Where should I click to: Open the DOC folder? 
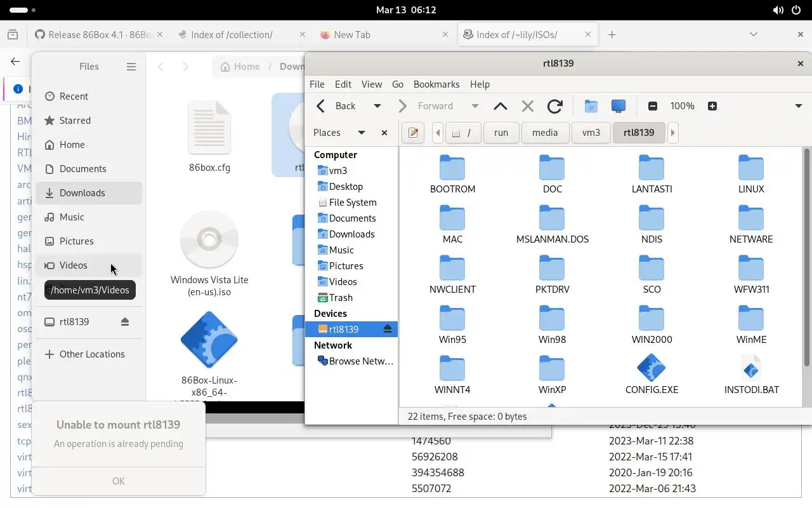[552, 174]
